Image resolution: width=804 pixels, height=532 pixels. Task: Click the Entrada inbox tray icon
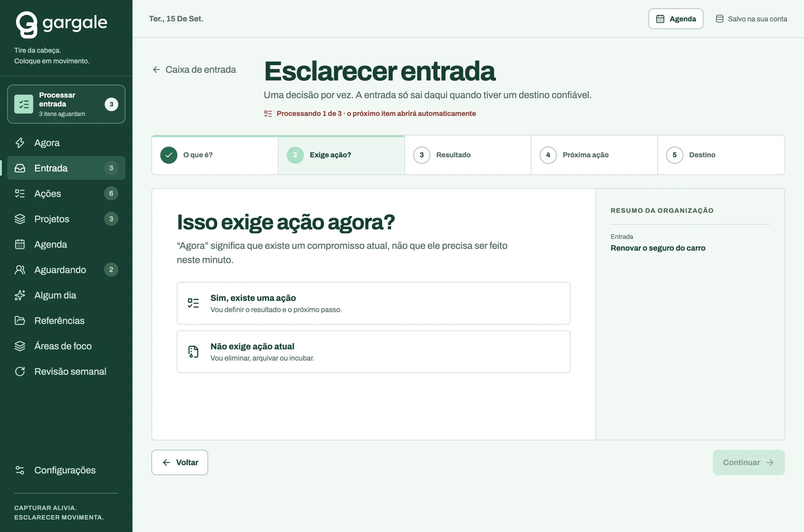pos(20,168)
